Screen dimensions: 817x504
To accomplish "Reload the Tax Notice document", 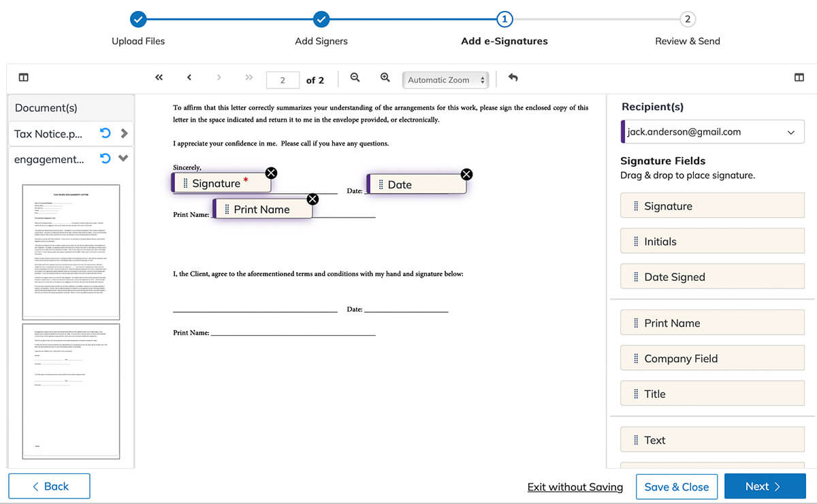I will coord(106,133).
